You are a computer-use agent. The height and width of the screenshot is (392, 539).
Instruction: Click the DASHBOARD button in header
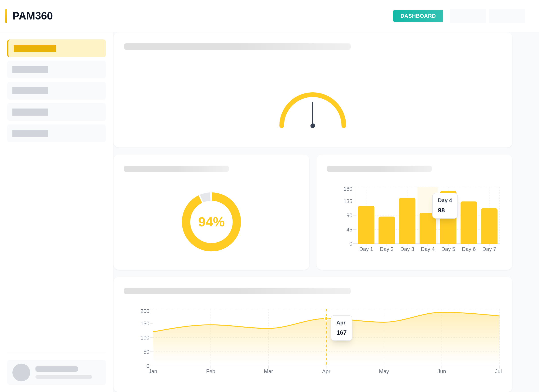click(418, 16)
